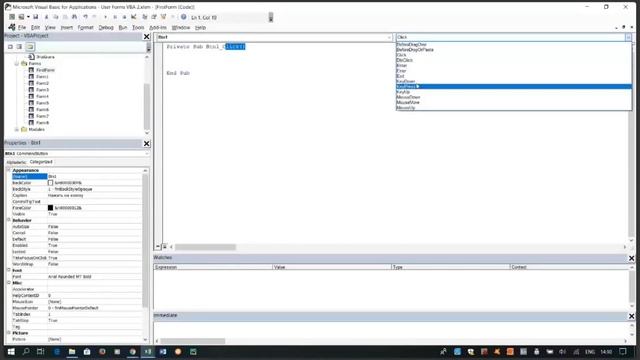Toggle Design Mode icon in toolbar
The image size is (640, 360).
click(133, 17)
